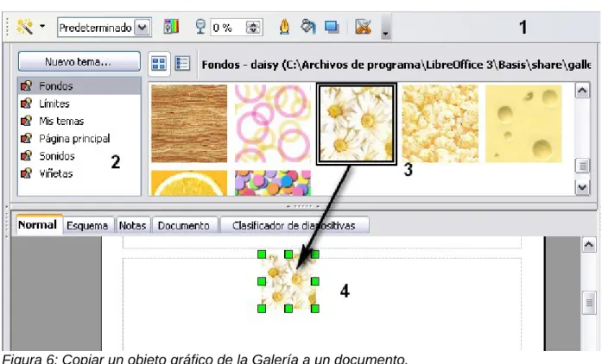This screenshot has width=602, height=364.
Task: Select the colorful candy dots thumbnail
Action: point(273,184)
